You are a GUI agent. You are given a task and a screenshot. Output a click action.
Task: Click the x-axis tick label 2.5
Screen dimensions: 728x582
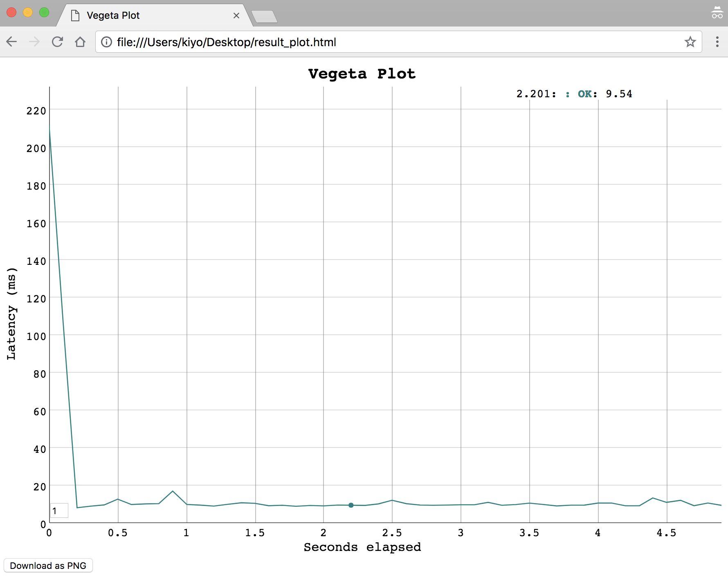pos(392,533)
